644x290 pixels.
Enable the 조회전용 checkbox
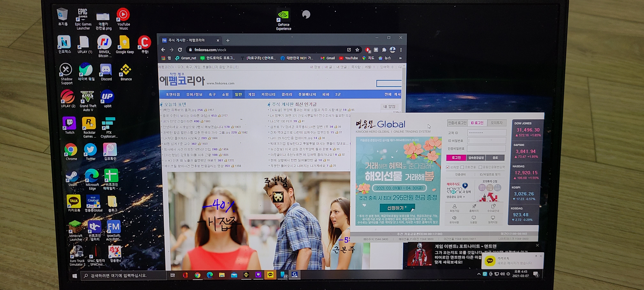[x=462, y=167]
